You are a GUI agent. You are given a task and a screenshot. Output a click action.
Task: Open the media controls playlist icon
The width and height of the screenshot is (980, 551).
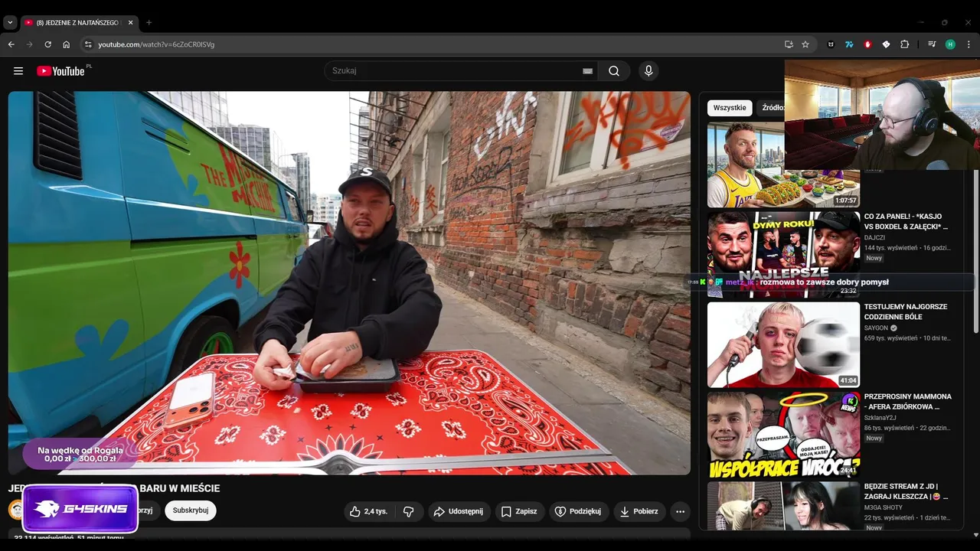coord(932,44)
